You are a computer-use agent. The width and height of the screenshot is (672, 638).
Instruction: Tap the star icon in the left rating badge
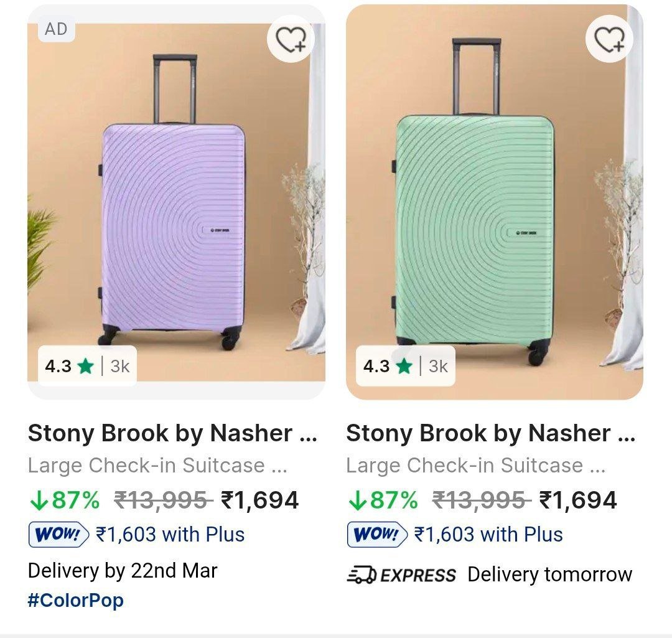click(x=85, y=366)
